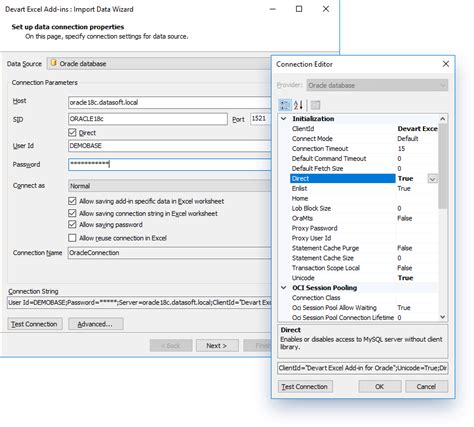Open the Direct property value dropdown

coord(432,179)
